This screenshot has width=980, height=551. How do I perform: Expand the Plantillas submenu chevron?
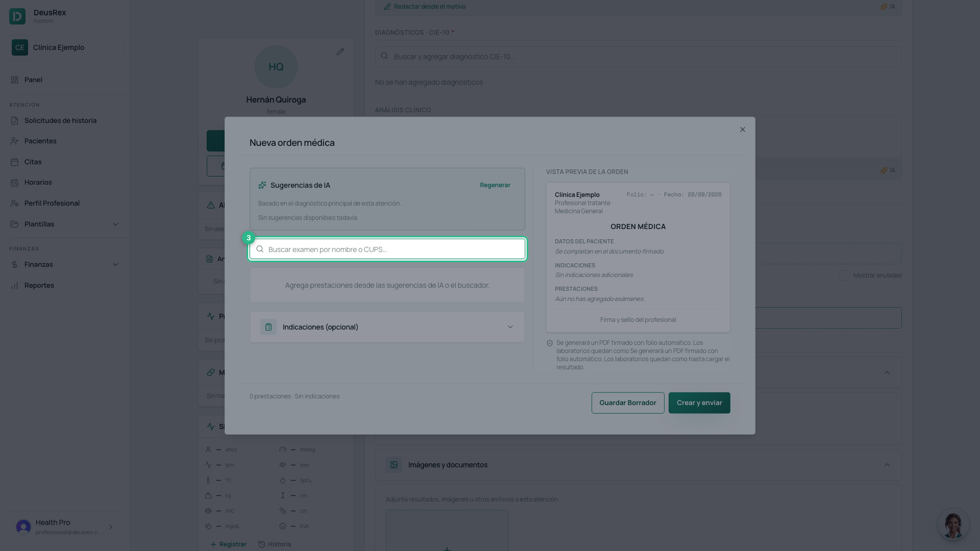pos(115,224)
